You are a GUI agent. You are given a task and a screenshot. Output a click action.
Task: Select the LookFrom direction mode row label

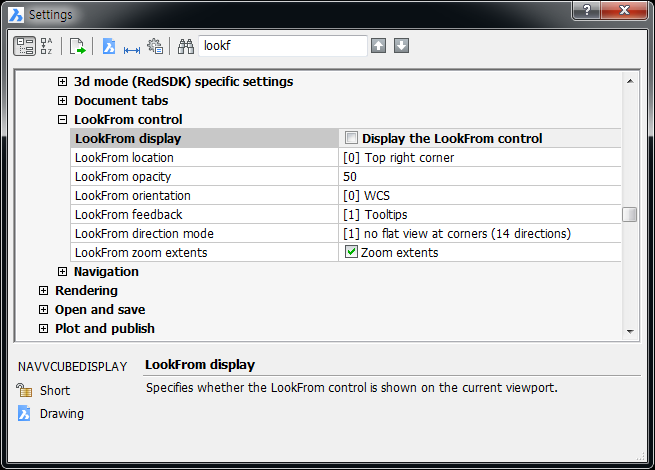[205, 234]
